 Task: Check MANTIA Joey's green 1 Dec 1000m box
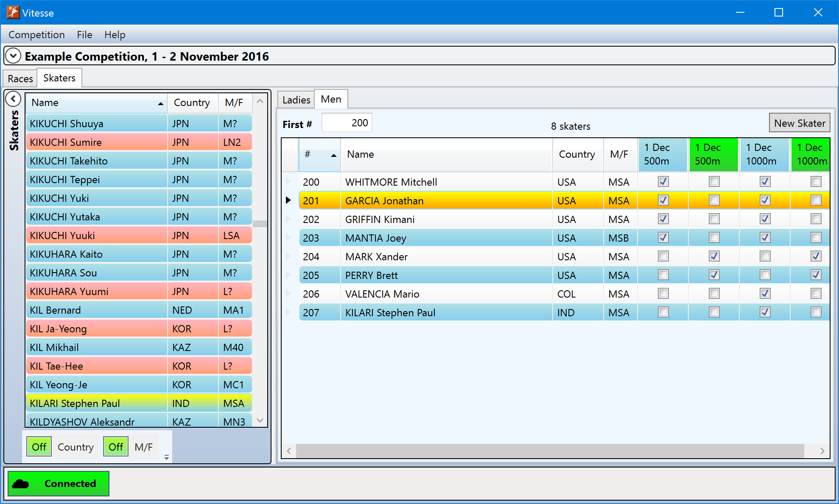point(816,237)
